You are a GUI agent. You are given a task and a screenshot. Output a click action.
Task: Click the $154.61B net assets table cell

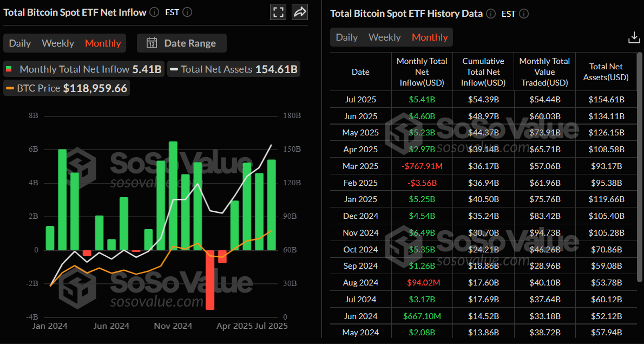click(606, 100)
